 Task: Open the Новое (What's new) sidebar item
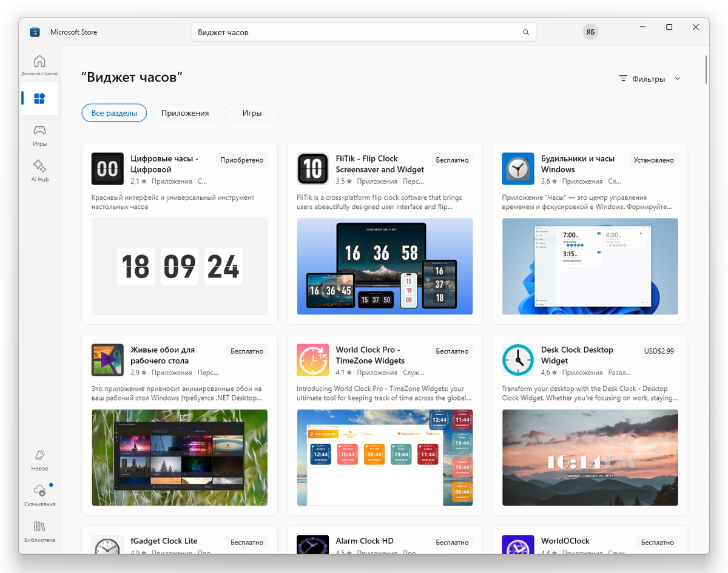[39, 460]
